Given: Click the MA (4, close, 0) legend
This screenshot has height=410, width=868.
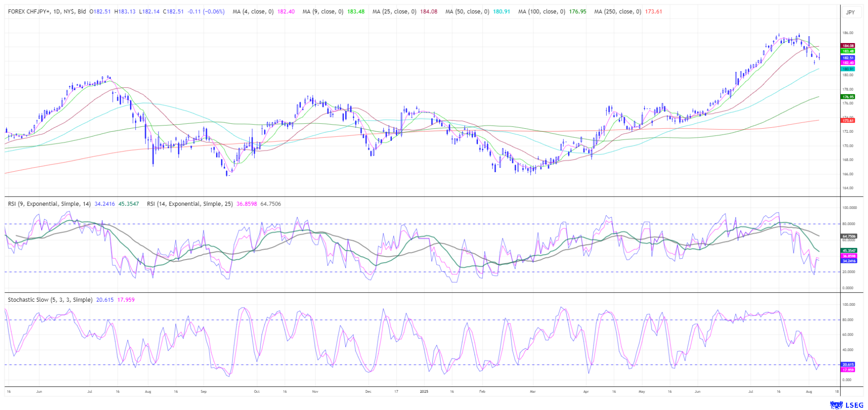Looking at the screenshot, I should tap(253, 12).
